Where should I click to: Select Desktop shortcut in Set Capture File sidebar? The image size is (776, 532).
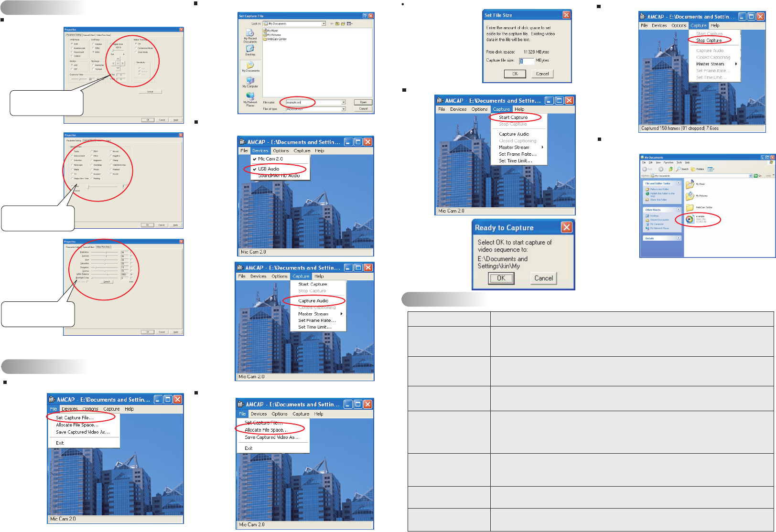[x=250, y=50]
